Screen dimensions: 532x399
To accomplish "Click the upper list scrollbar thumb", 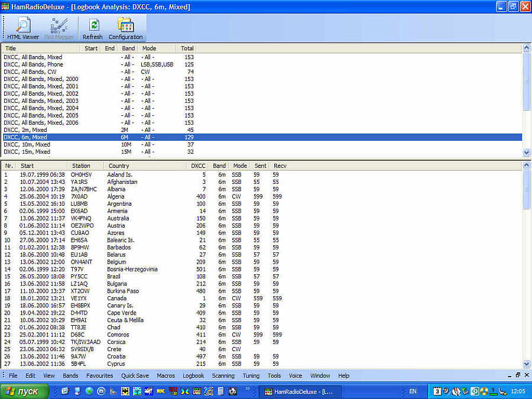I will [526, 81].
